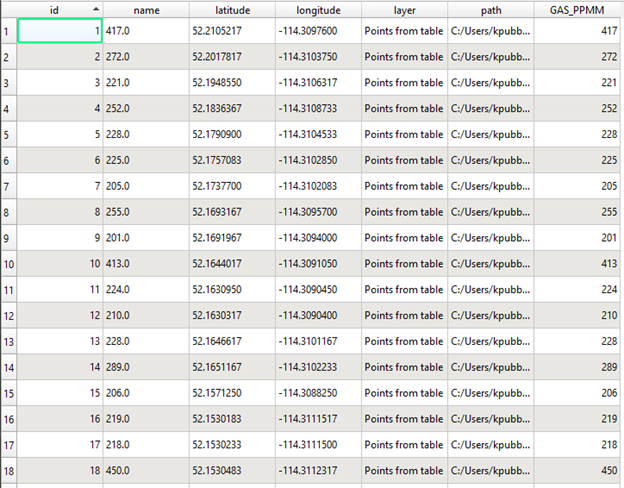624x488 pixels.
Task: Click layer cell in row 12
Action: click(404, 315)
